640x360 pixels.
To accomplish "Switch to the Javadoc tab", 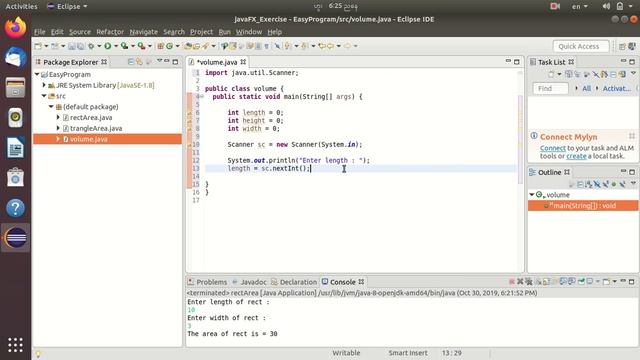I will 249,282.
